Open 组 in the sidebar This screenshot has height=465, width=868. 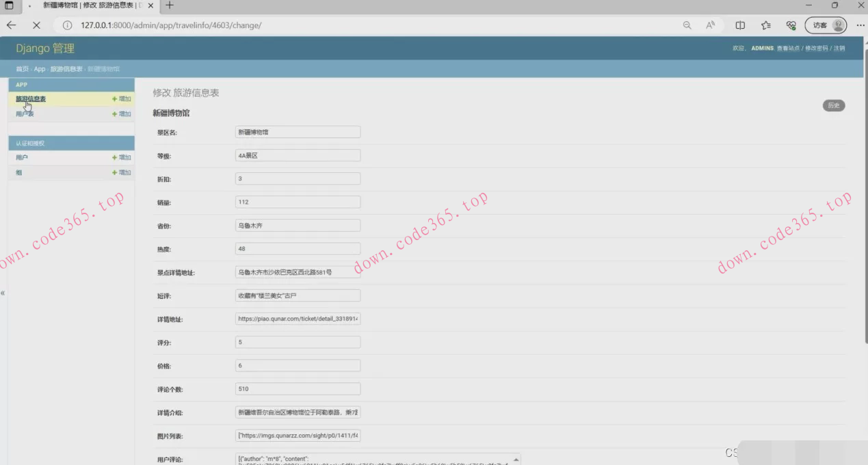[18, 172]
